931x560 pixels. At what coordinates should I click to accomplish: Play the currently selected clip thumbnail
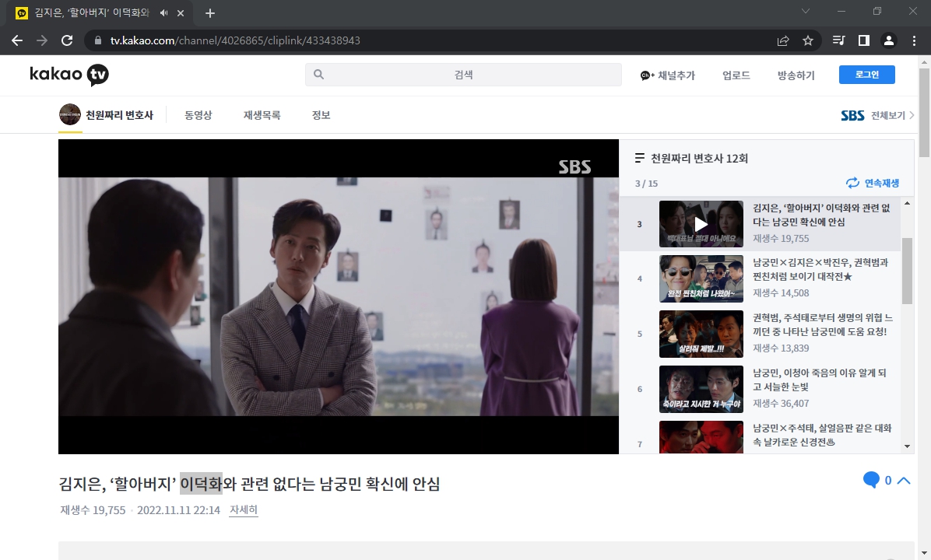pyautogui.click(x=701, y=224)
